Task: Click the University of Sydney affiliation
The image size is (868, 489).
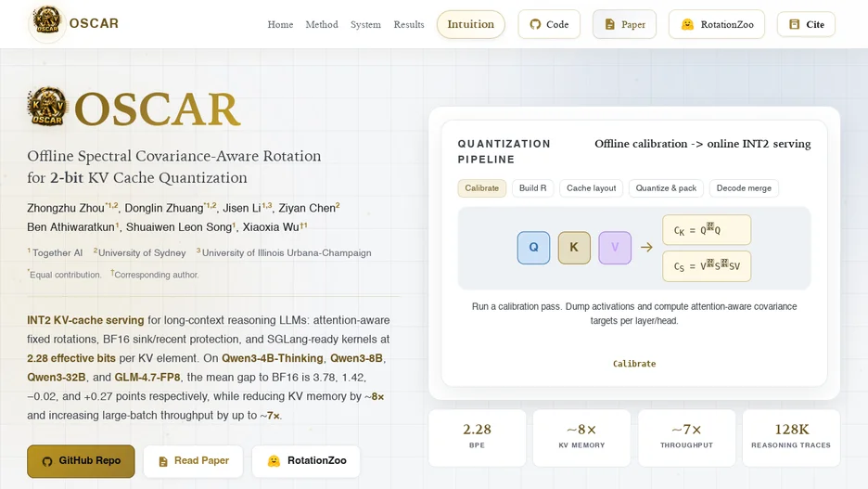Action: pos(142,252)
